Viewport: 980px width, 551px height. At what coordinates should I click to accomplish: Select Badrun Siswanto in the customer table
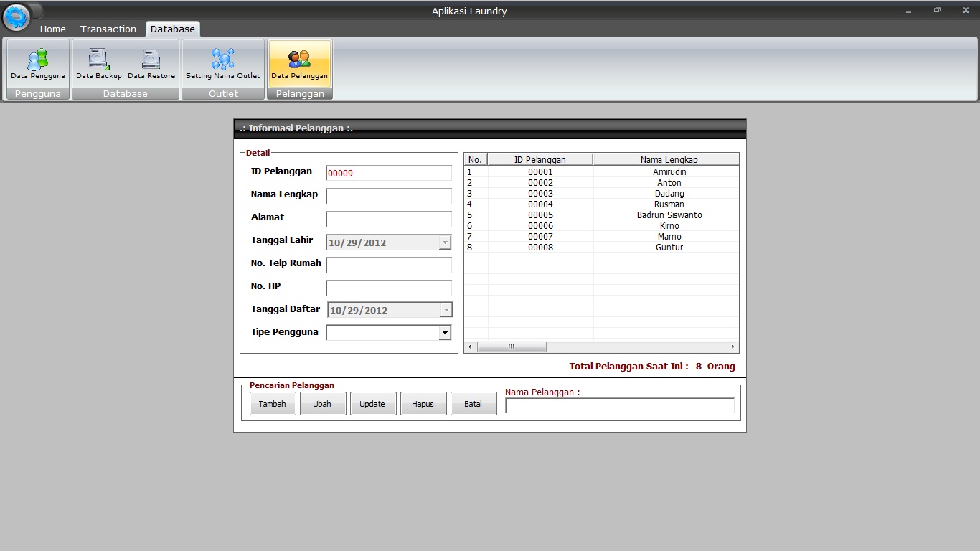669,215
